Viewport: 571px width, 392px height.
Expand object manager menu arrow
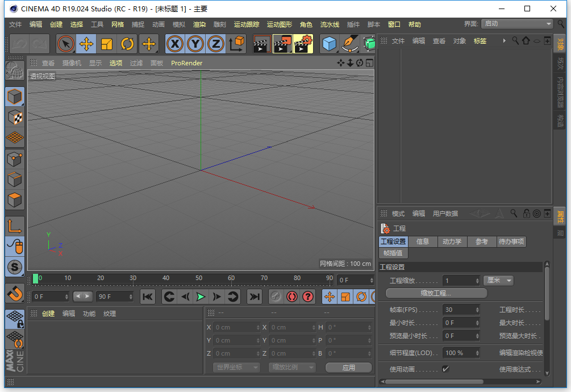point(505,41)
